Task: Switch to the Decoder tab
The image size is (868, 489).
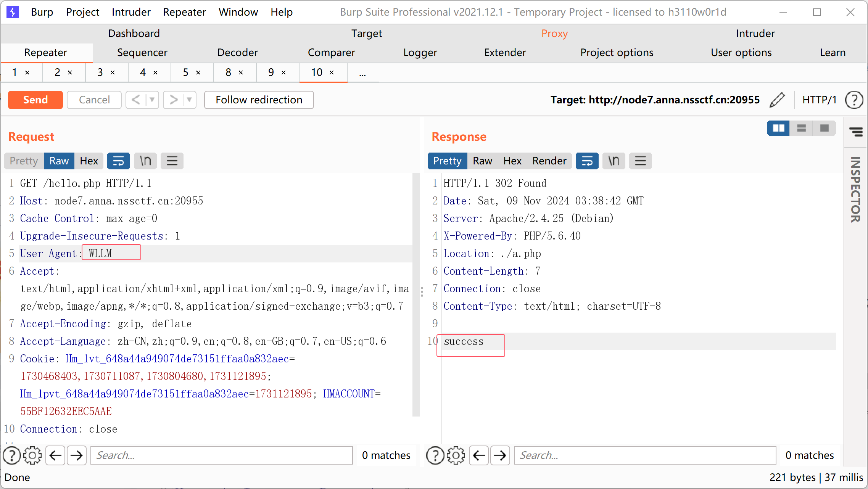Action: point(238,53)
